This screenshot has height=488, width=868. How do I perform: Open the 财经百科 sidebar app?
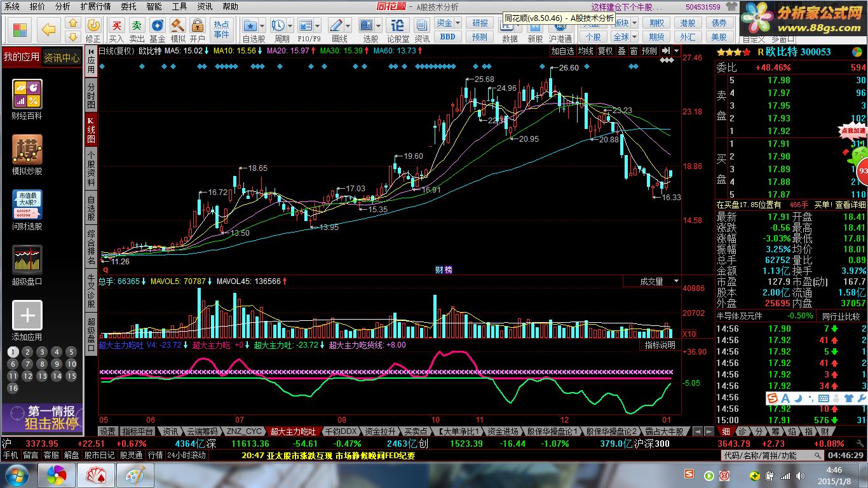pyautogui.click(x=27, y=94)
